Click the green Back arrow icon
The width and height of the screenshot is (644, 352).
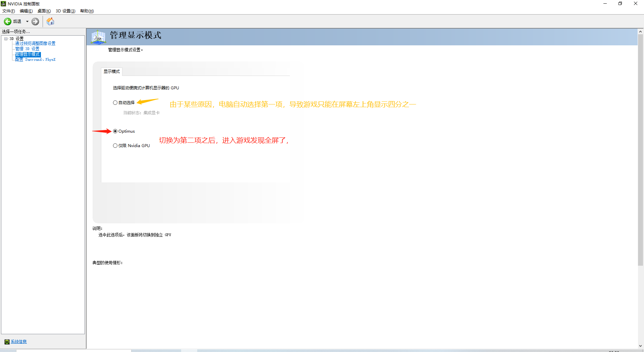(7, 21)
